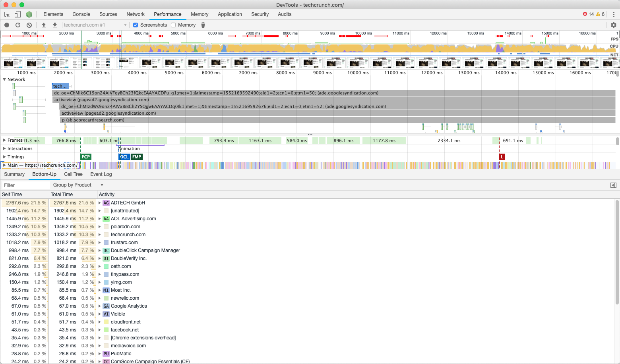This screenshot has height=364, width=620.
Task: Open the Group by Product dropdown
Action: (78, 185)
